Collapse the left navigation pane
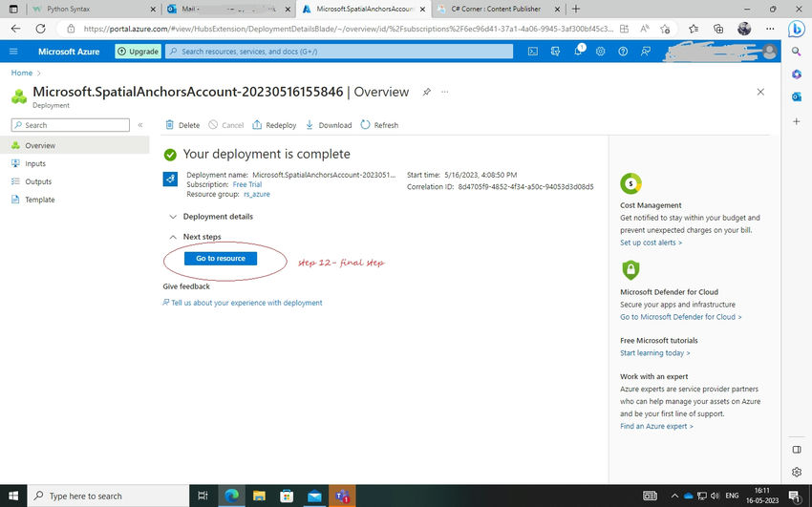The image size is (812, 507). (x=140, y=125)
